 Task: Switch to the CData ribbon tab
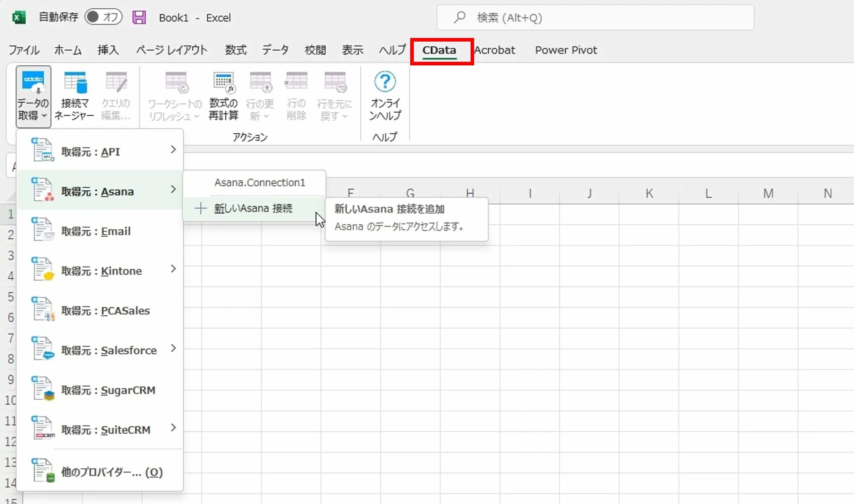439,50
